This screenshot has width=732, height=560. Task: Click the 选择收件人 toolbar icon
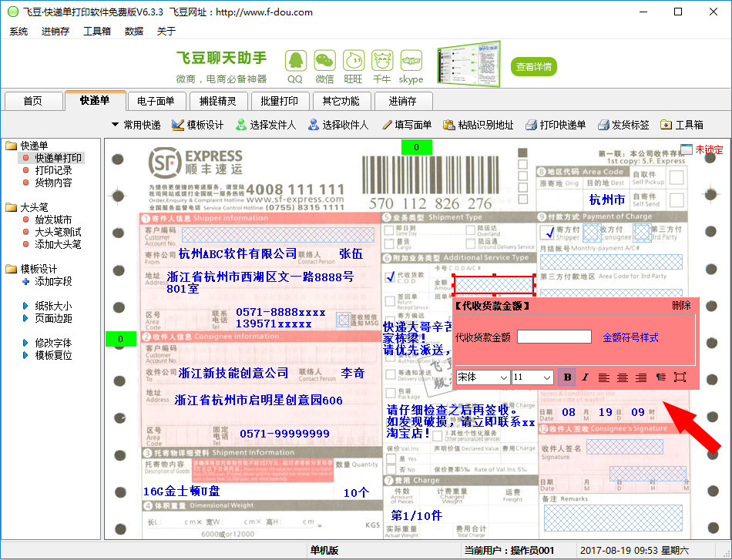(314, 125)
